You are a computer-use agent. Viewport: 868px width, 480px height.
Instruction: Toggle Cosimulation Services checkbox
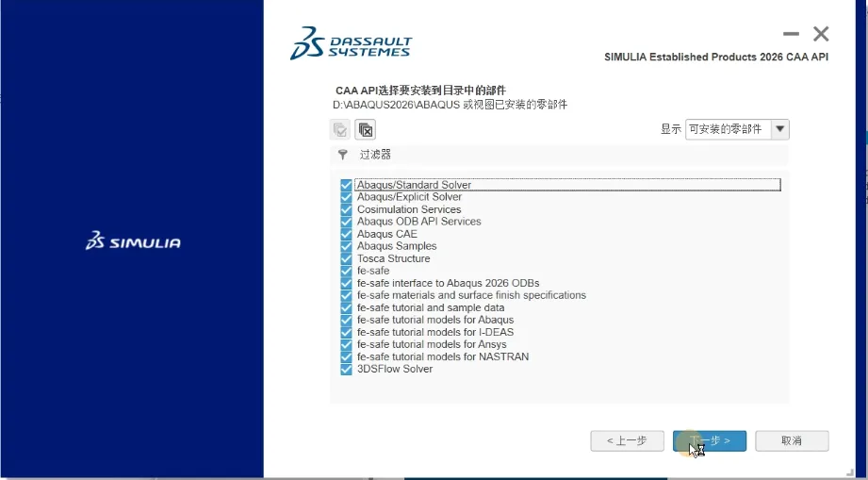[x=346, y=209]
